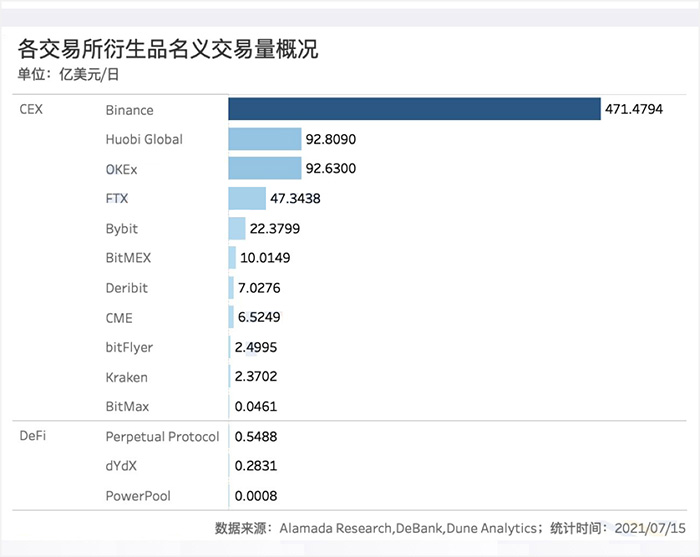Click the value 0.2831
700x557 pixels.
click(256, 466)
